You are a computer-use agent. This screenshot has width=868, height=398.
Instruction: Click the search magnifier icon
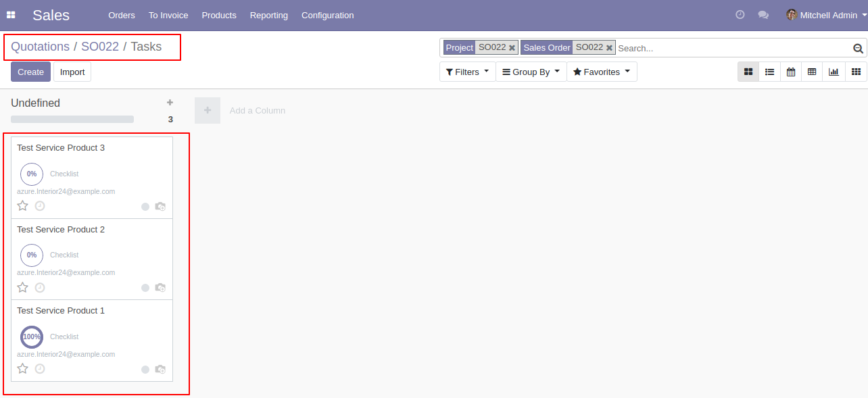click(x=858, y=48)
